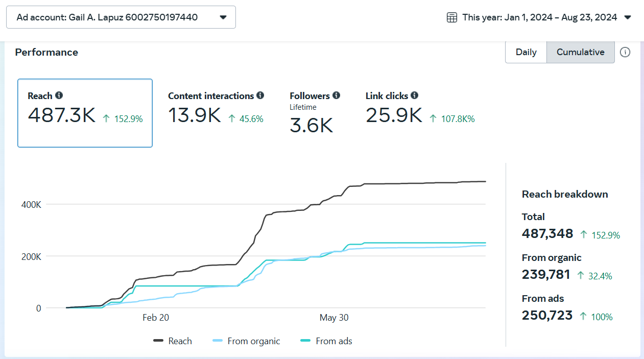The image size is (644, 359).
Task: Click the 400K y-axis label
Action: (31, 205)
